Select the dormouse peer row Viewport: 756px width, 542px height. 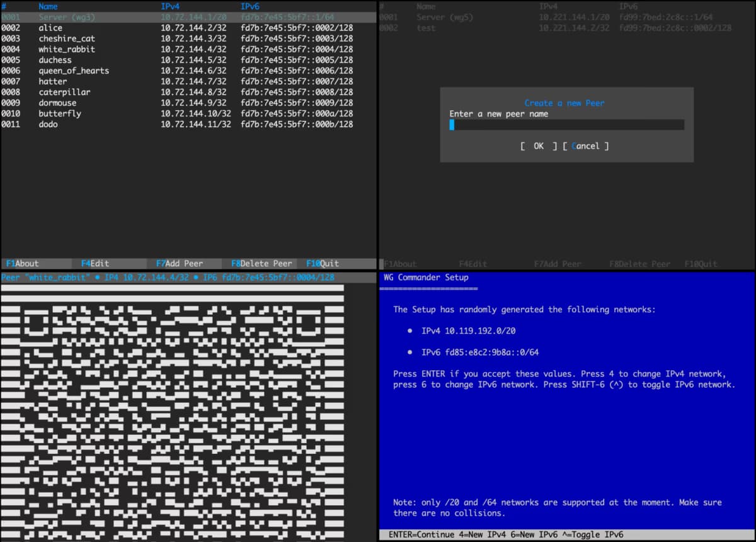pyautogui.click(x=188, y=103)
